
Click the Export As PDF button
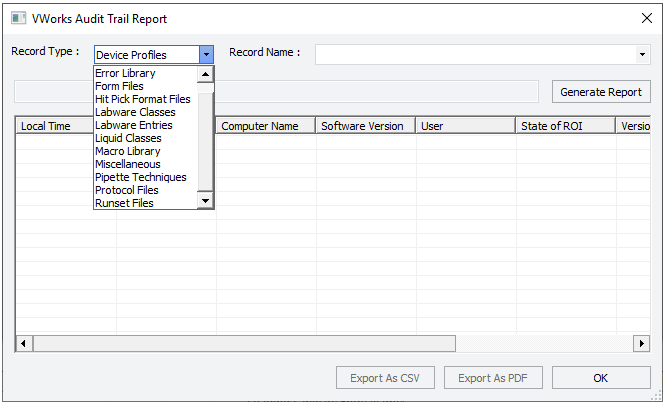click(493, 378)
